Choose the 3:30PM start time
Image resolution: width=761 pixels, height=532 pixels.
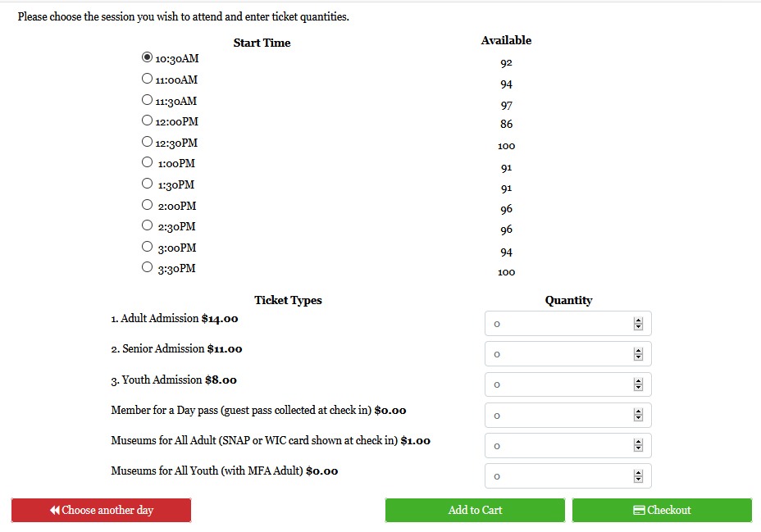point(148,267)
